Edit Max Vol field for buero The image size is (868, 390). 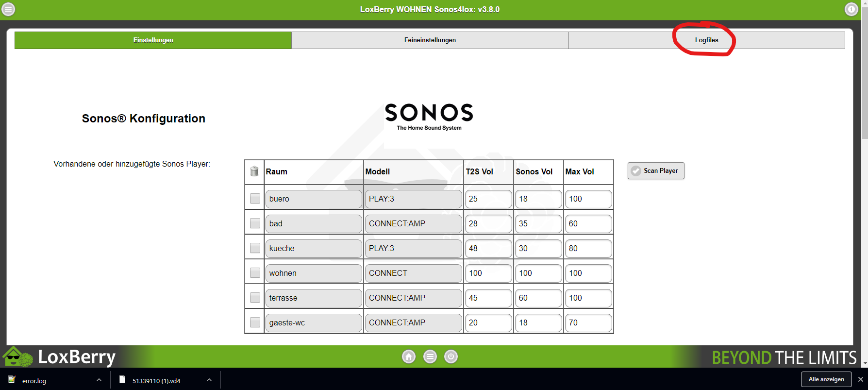tap(588, 199)
